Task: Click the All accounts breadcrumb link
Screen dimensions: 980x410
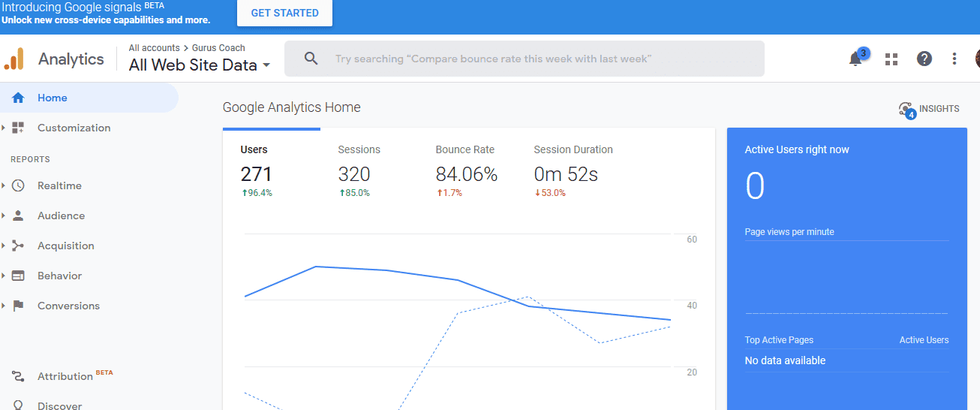Action: coord(155,48)
